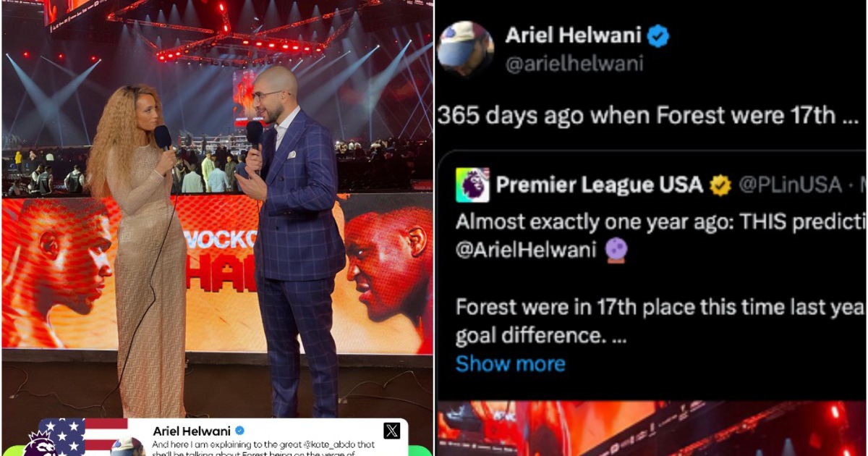Image resolution: width=868 pixels, height=456 pixels.
Task: Click the blue verified badge beside Ariel Helwani's top header name
Action: click(658, 35)
